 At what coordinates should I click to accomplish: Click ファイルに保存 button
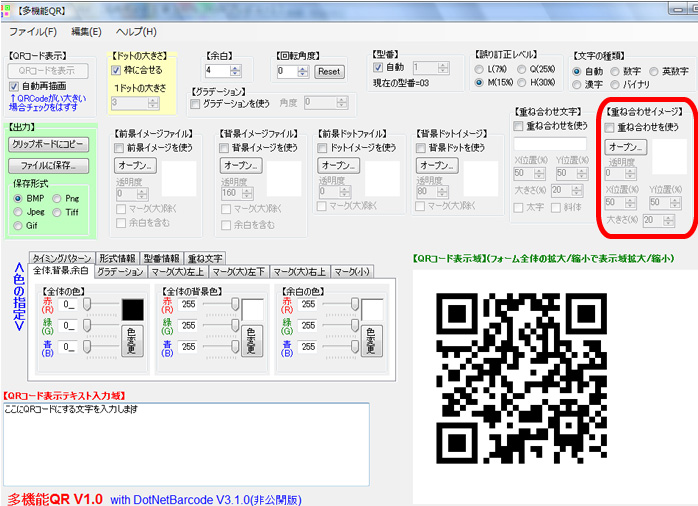click(48, 166)
